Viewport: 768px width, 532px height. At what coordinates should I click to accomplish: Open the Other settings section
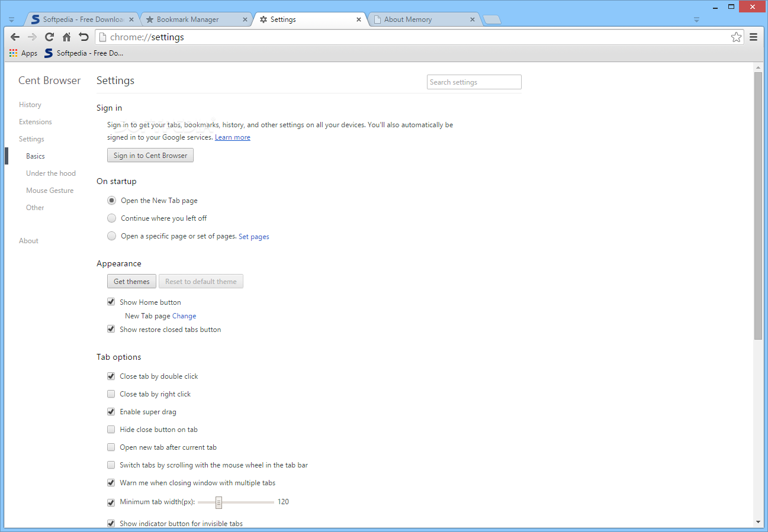(35, 208)
